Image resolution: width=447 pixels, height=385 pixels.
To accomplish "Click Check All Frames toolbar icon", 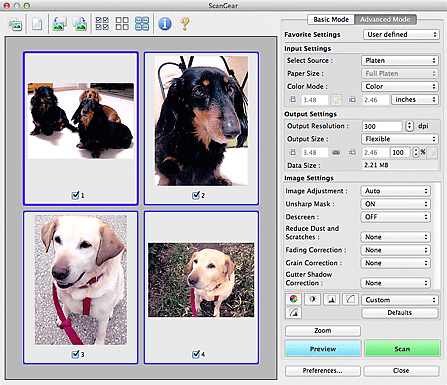I will [102, 24].
